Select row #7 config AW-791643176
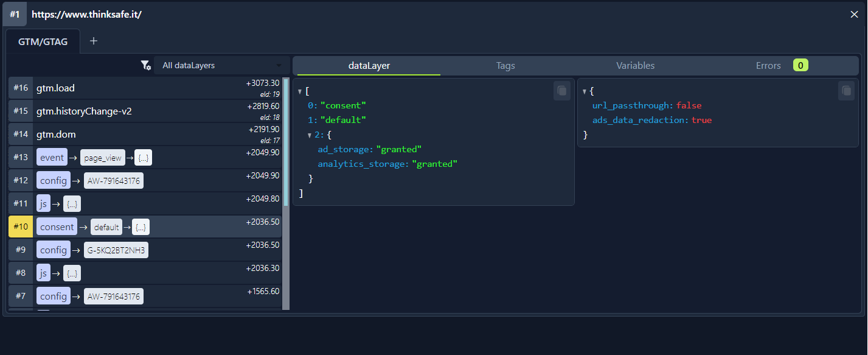Viewport: 868px width, 355px height. 145,296
